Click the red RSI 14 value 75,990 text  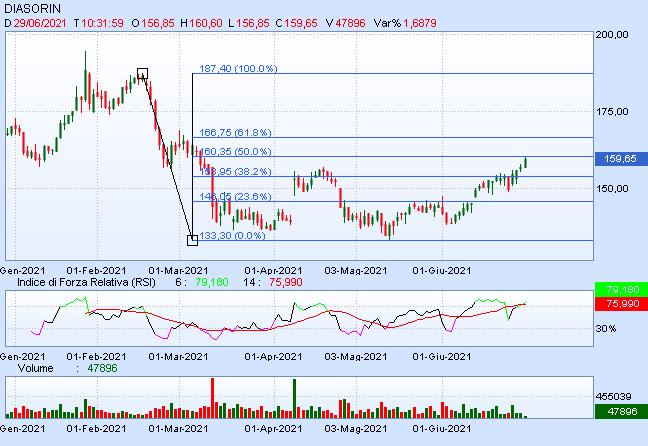point(286,282)
